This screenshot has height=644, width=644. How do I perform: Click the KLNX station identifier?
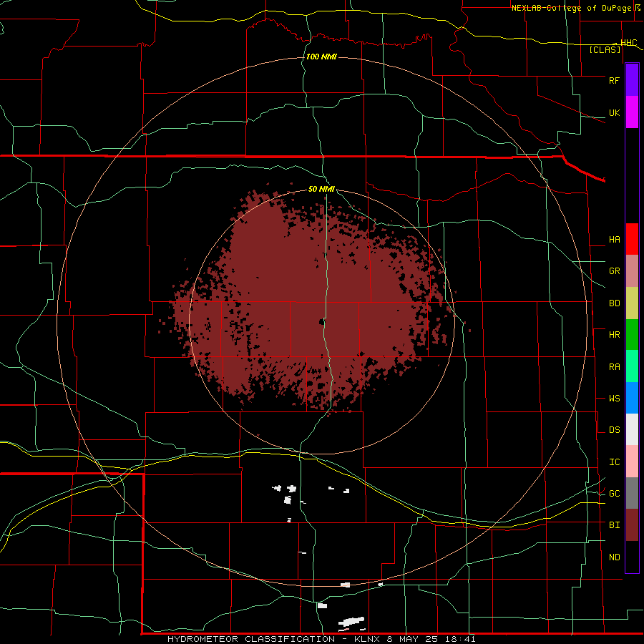pyautogui.click(x=367, y=639)
